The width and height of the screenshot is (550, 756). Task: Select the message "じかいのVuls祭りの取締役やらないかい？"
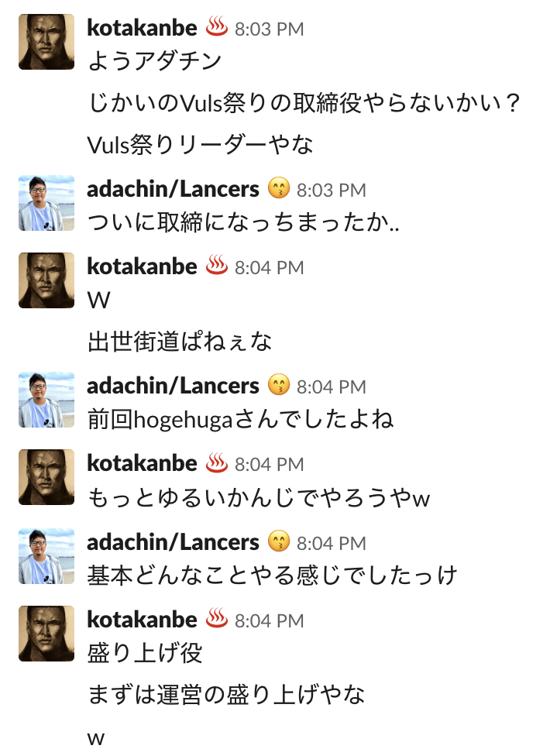pos(304,102)
